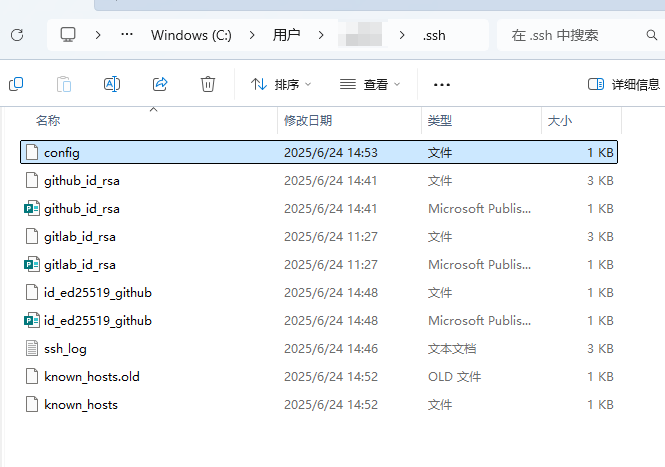Click the ssh_log text document icon
The height and width of the screenshot is (467, 665).
pyautogui.click(x=32, y=348)
